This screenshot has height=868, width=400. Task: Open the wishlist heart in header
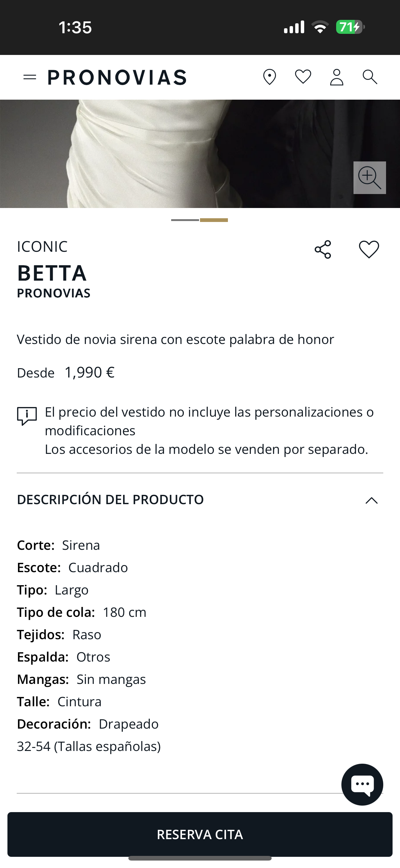tap(303, 77)
